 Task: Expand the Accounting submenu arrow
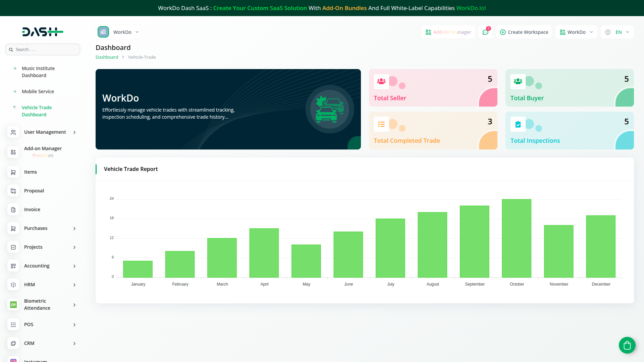tap(74, 266)
